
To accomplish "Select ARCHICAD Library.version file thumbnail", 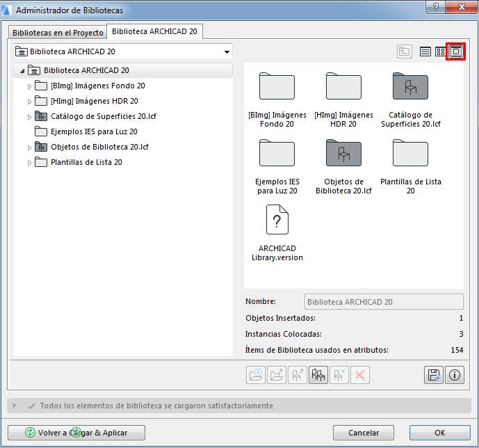I will click(x=277, y=219).
